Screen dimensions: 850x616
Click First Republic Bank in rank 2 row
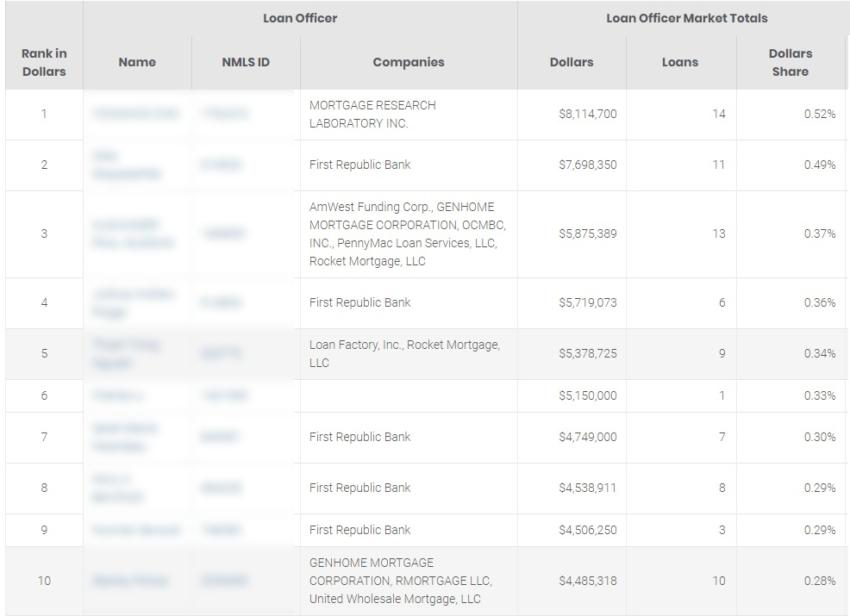tap(360, 165)
